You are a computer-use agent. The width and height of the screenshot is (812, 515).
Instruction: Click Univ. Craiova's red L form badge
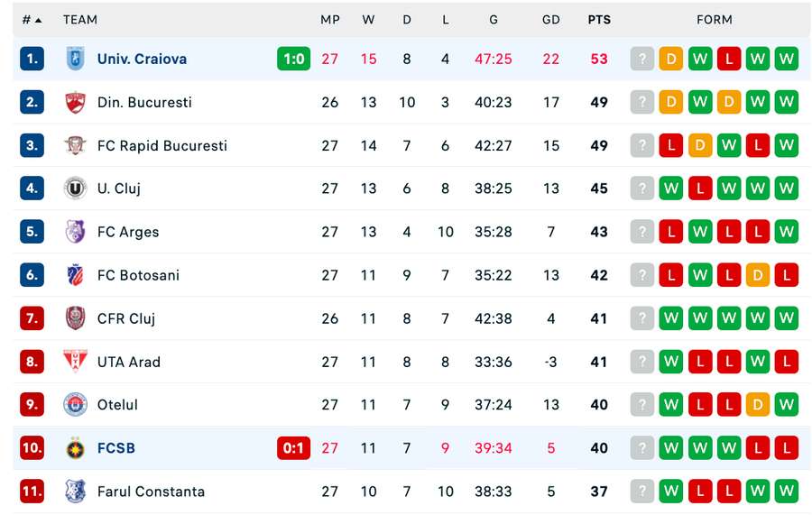(x=728, y=59)
